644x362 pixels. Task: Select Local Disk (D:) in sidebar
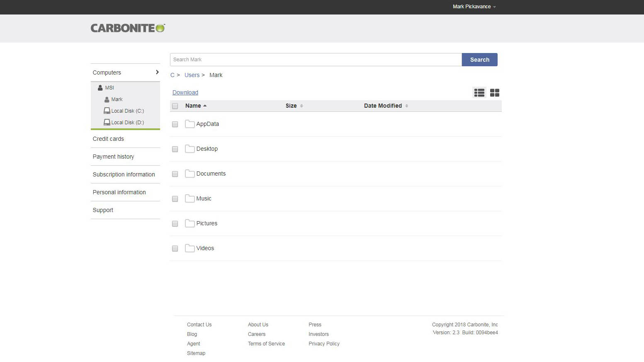[128, 123]
